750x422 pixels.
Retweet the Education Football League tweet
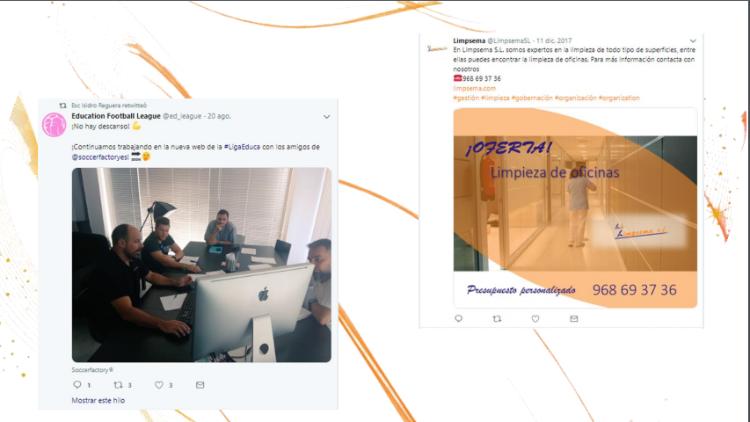pos(118,385)
